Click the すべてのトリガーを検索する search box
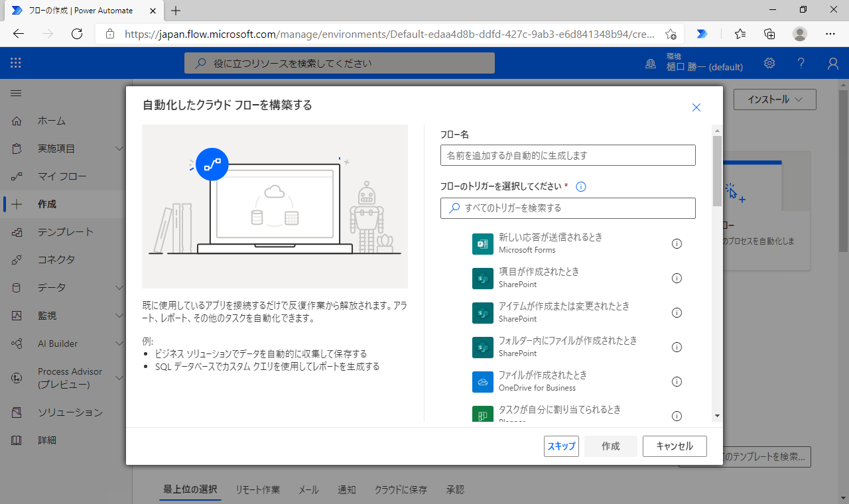Viewport: 849px width, 504px height. 568,208
